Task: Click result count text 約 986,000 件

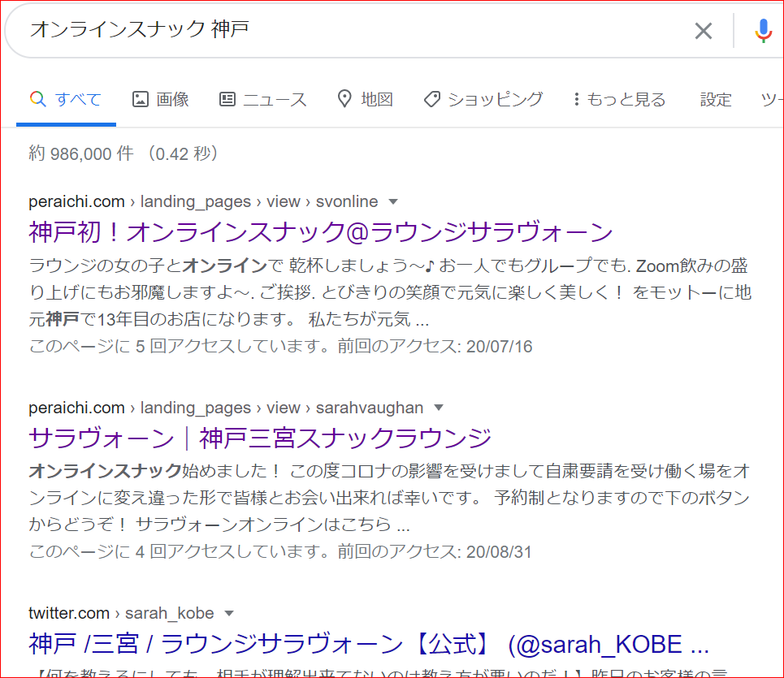Action: (x=81, y=153)
